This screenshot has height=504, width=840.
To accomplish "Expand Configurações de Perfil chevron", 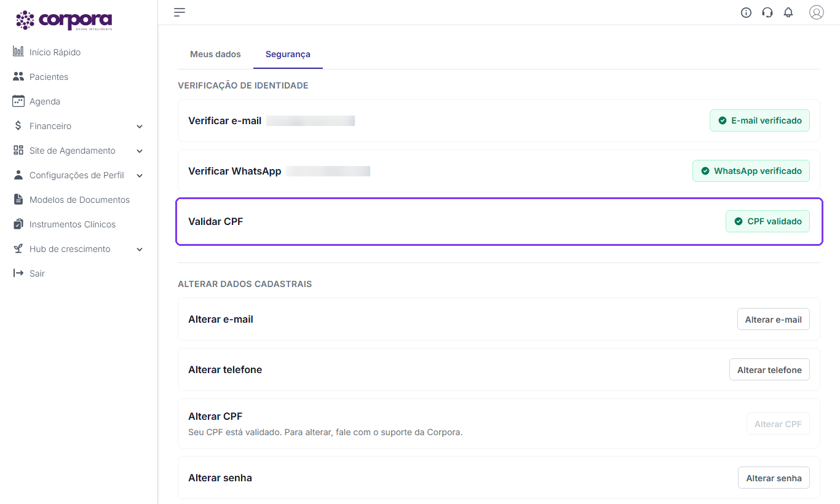I will 140,175.
